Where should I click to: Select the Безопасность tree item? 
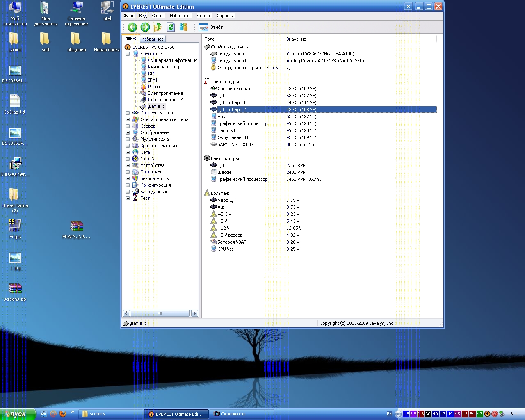(154, 178)
